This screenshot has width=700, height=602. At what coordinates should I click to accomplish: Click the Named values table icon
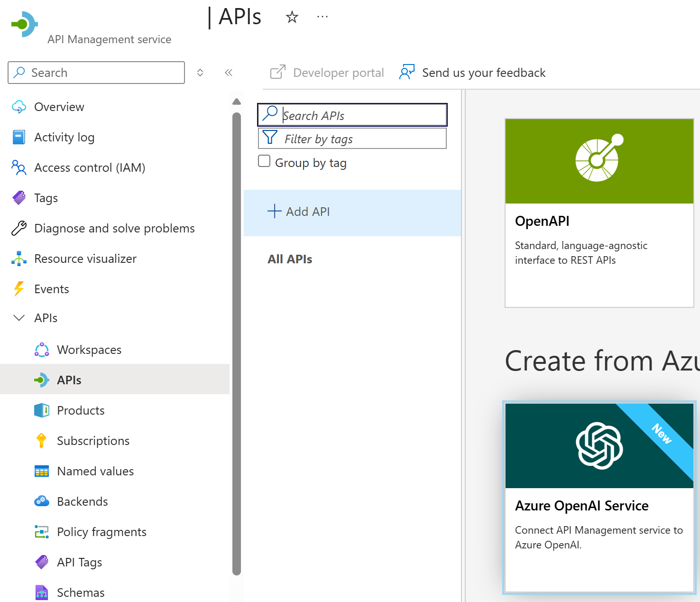point(42,471)
